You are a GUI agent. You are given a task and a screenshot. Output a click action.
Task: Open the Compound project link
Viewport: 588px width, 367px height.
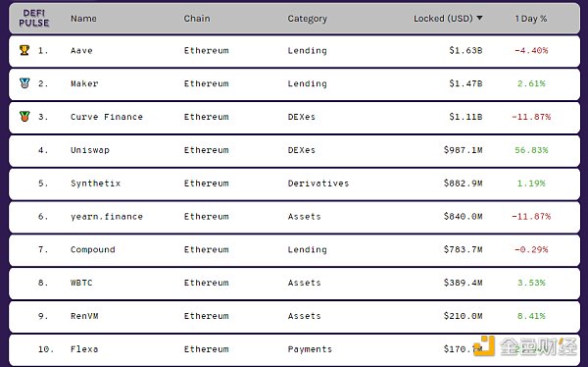click(93, 250)
